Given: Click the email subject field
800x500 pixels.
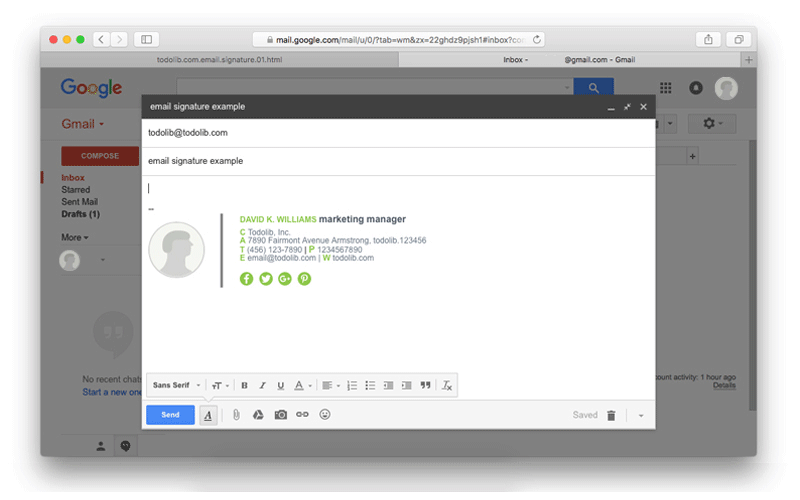Looking at the screenshot, I should pyautogui.click(x=398, y=161).
